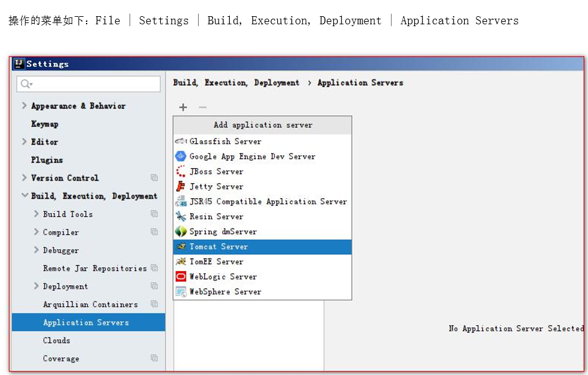Open the Coverage settings page
The width and height of the screenshot is (588, 375).
[x=61, y=359]
